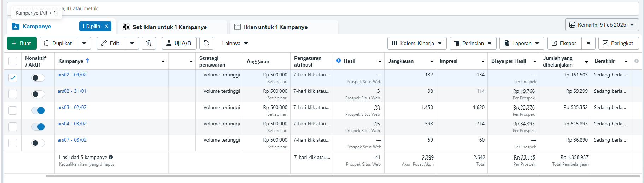The width and height of the screenshot is (644, 183).
Task: Uncheck the ars02 - 09/02 campaign checkbox
Action: click(13, 78)
